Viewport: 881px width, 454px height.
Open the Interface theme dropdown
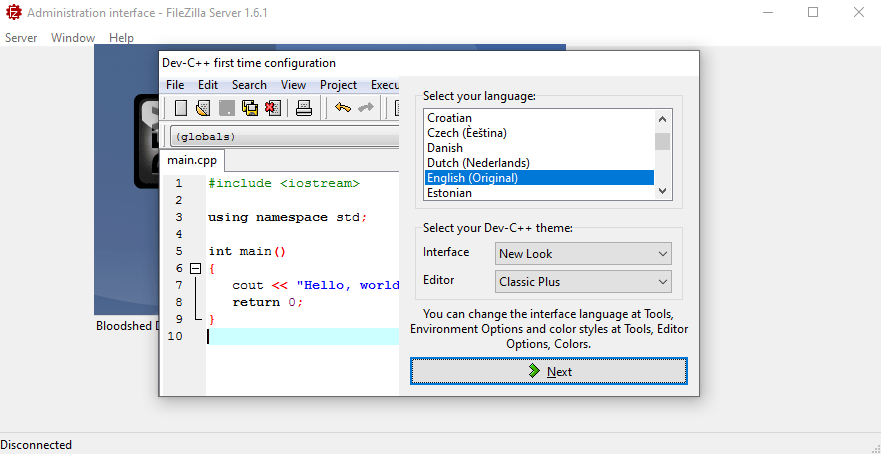(x=583, y=253)
